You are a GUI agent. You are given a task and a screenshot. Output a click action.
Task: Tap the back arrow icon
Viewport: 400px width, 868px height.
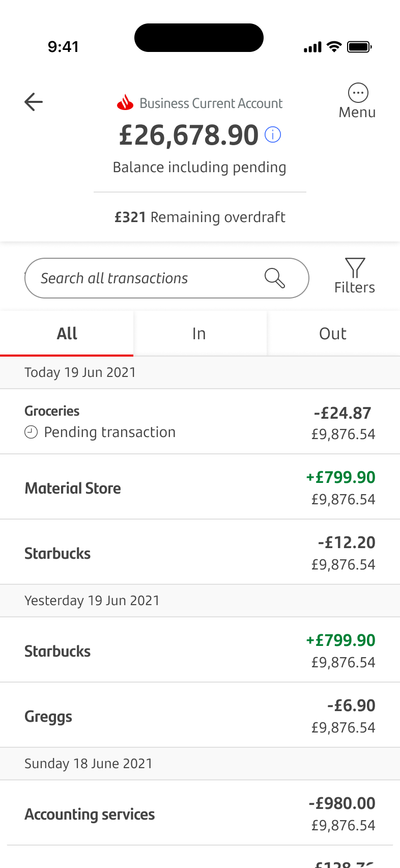tap(34, 102)
